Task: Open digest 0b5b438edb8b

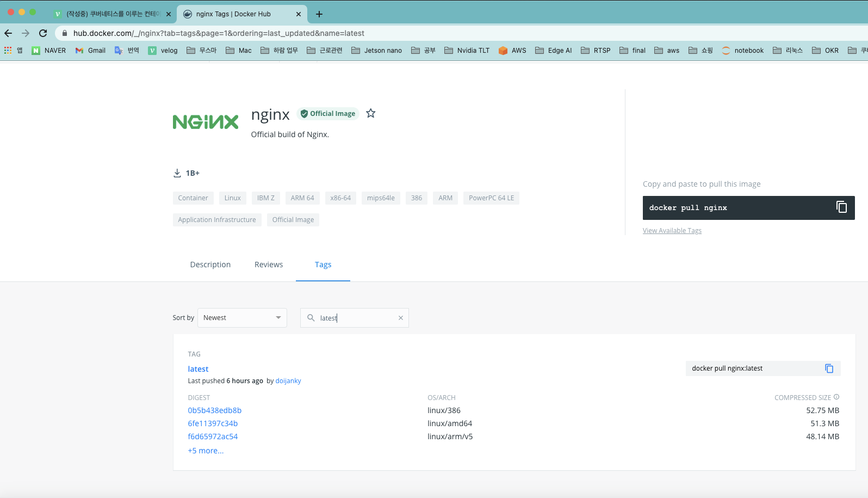Action: point(215,410)
